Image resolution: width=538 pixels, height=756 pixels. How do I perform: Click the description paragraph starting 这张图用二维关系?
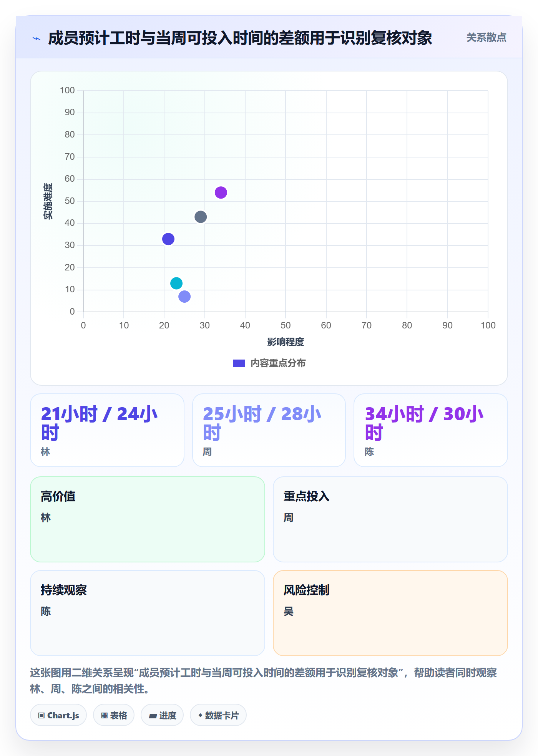(x=264, y=681)
